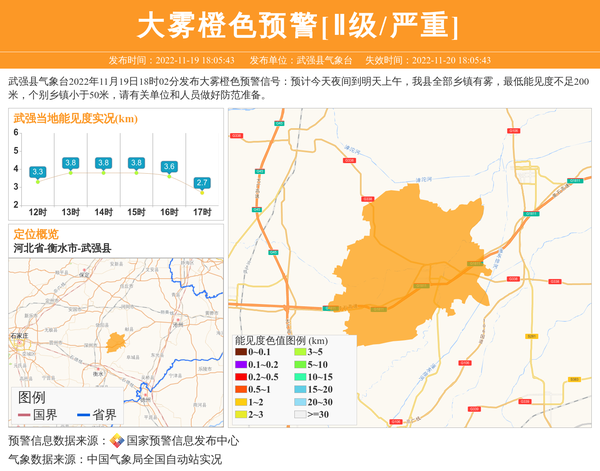Click the 3.8 data bubble above 13时

coord(70,163)
